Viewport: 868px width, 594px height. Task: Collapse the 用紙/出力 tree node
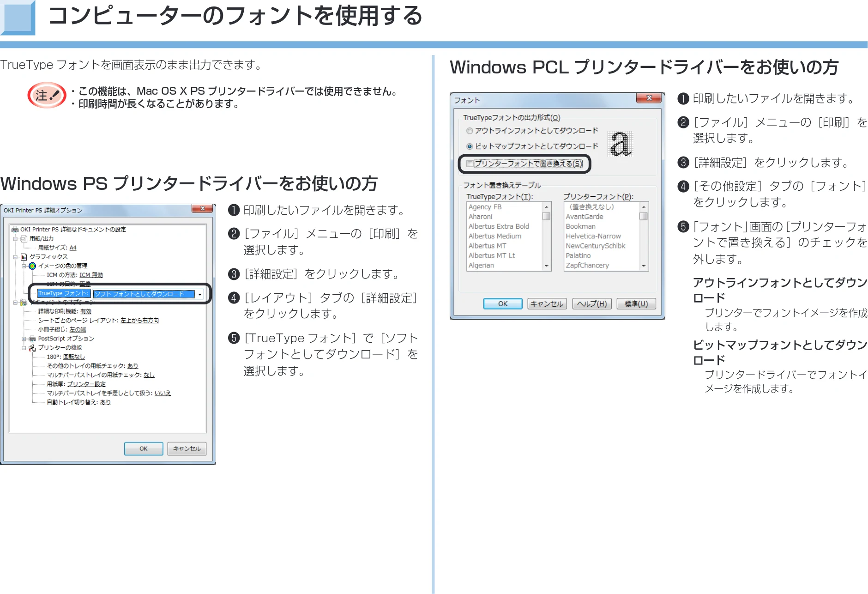coord(15,239)
